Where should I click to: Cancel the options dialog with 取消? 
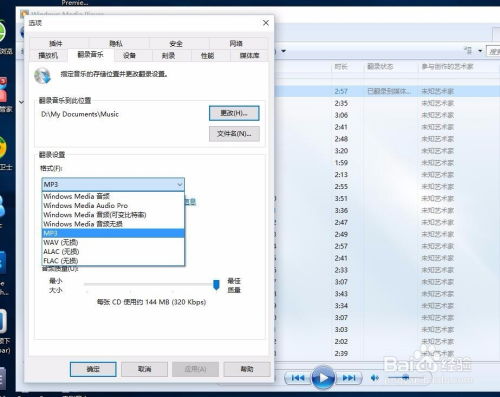(144, 369)
